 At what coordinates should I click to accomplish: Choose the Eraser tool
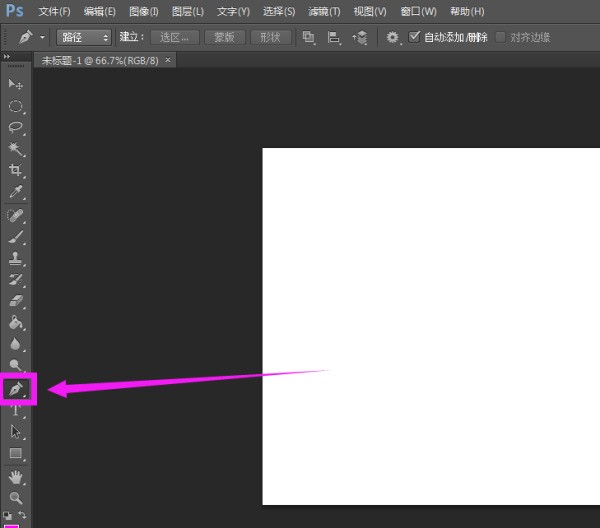click(16, 301)
